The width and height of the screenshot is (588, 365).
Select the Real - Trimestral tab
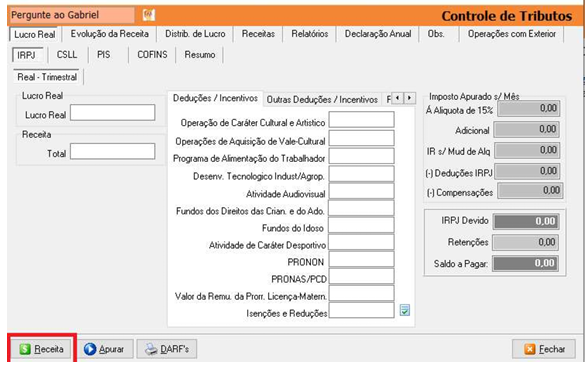pos(47,77)
